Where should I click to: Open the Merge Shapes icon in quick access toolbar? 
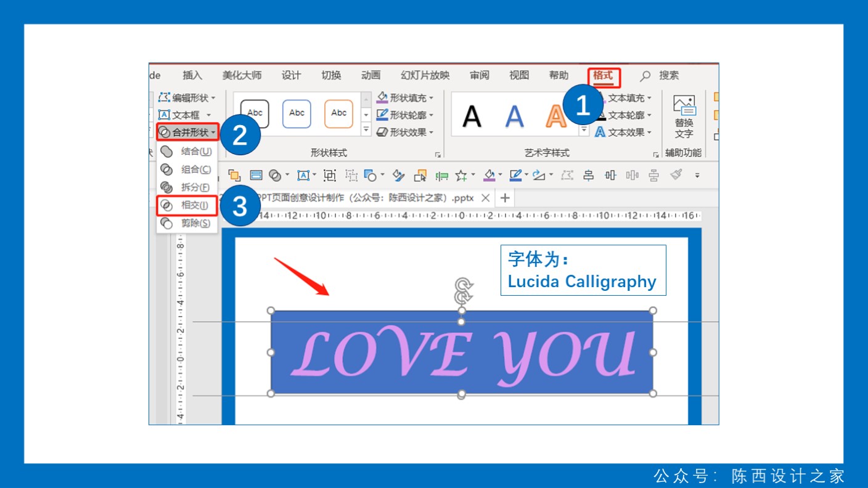tap(275, 176)
